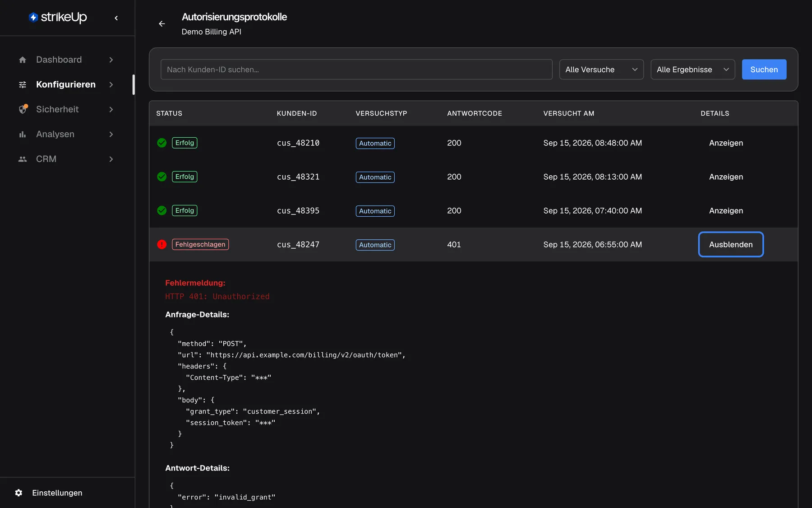
Task: Show details for cus_48395 with Anzeigen
Action: [x=726, y=210]
